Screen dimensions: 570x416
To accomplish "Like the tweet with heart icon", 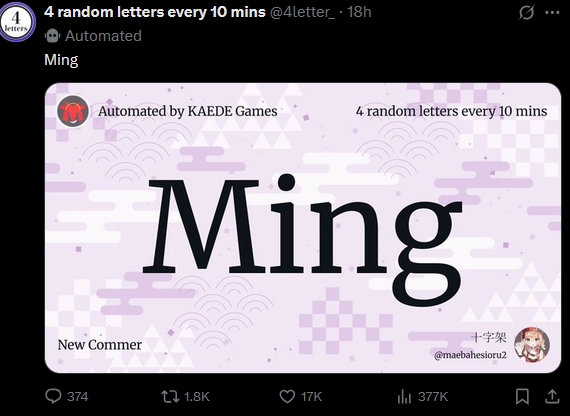I will [x=287, y=396].
